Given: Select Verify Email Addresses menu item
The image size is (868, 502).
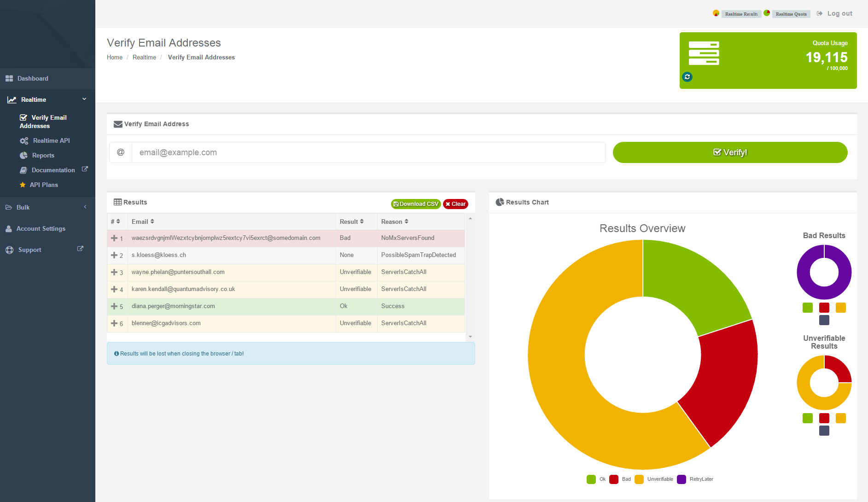Looking at the screenshot, I should click(x=44, y=122).
